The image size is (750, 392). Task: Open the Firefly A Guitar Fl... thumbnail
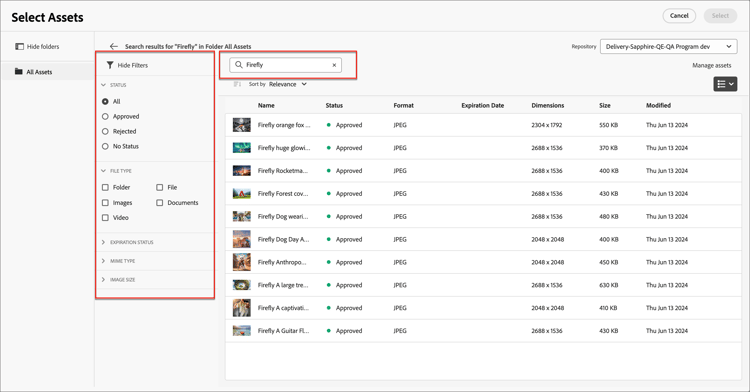(242, 330)
